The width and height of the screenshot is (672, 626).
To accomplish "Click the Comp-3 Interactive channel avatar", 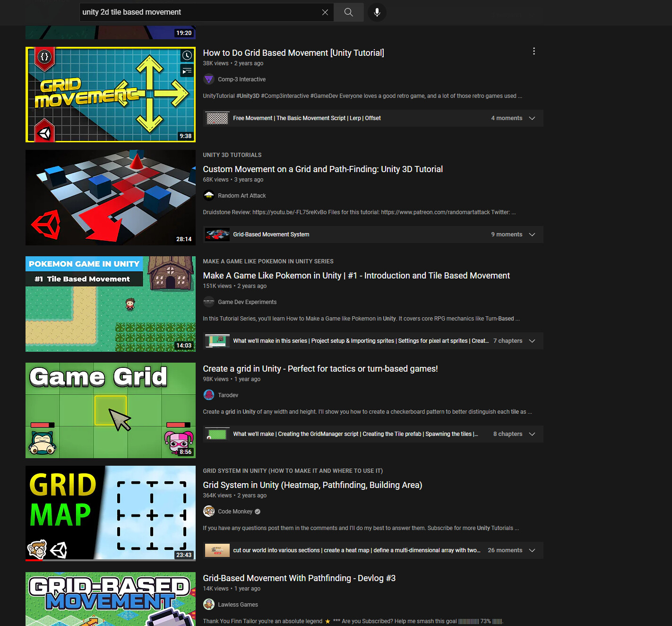I will [x=209, y=79].
